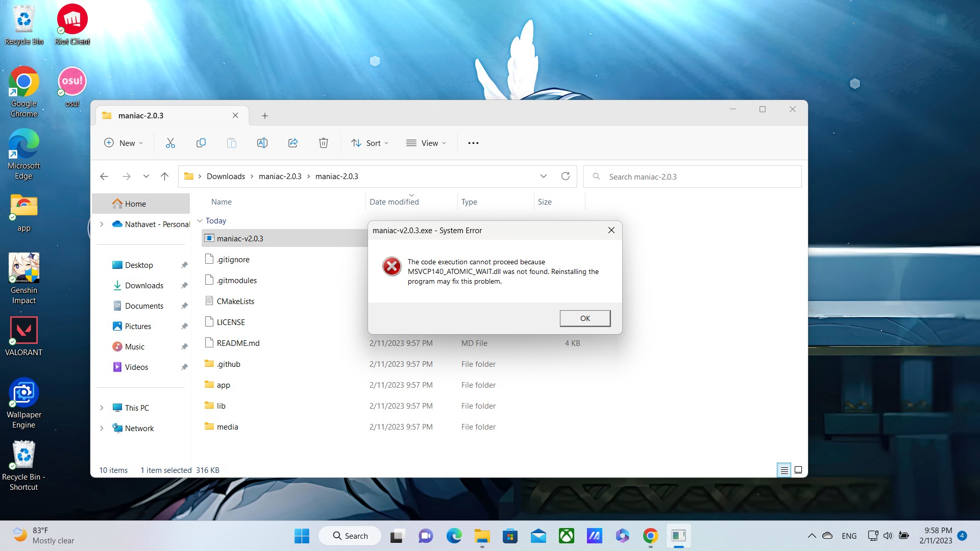Copy maniac-v2.0.3 using the Copy icon
The width and height of the screenshot is (980, 551).
click(x=201, y=143)
